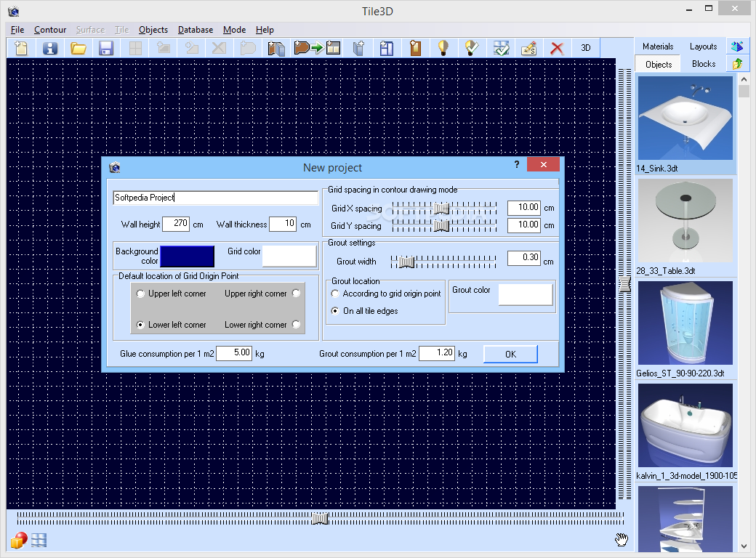756x558 pixels.
Task: Close the New project dialog
Action: (544, 164)
